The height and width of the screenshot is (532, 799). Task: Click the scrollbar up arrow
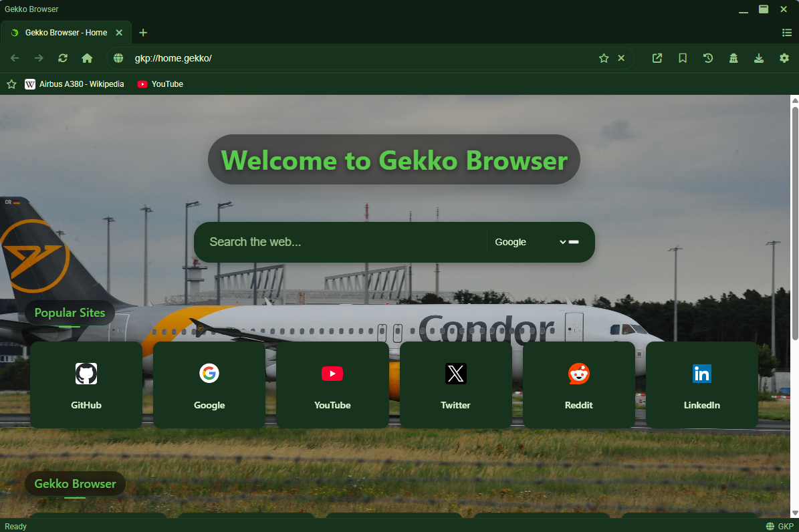pos(795,100)
